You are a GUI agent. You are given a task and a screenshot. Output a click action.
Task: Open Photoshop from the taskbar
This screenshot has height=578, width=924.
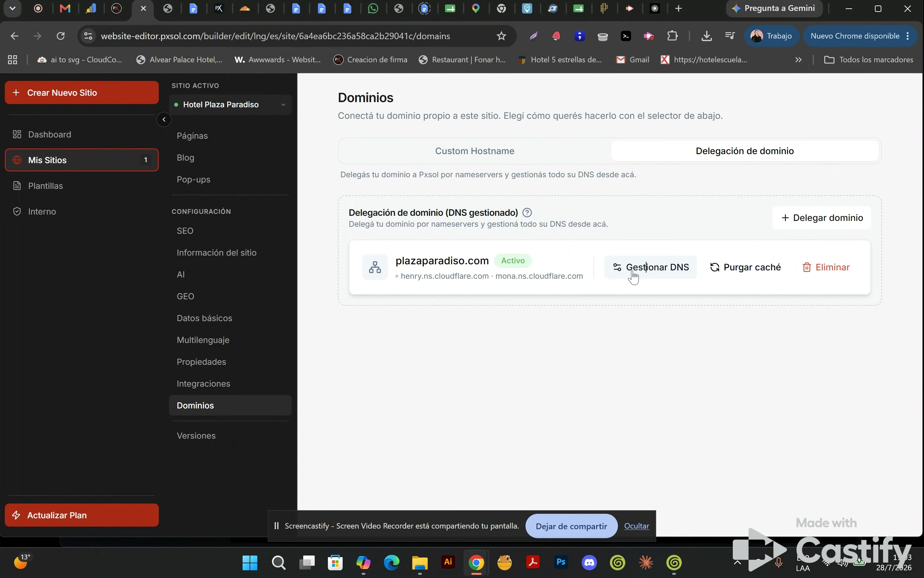561,562
